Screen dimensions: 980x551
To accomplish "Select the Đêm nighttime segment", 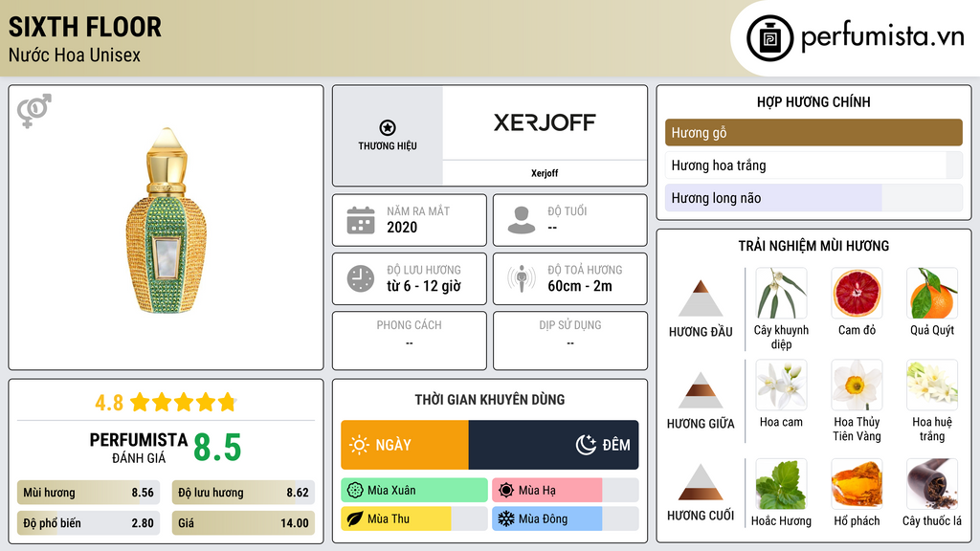I will [x=553, y=445].
